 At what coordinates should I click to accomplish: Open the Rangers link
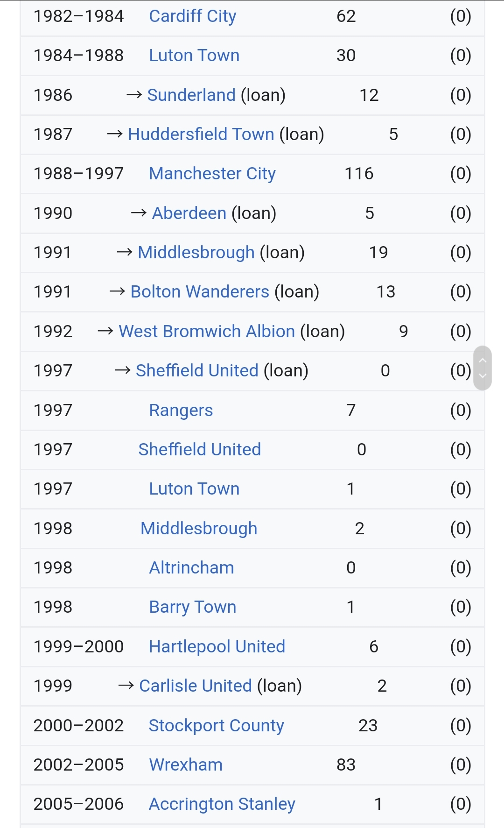(181, 410)
